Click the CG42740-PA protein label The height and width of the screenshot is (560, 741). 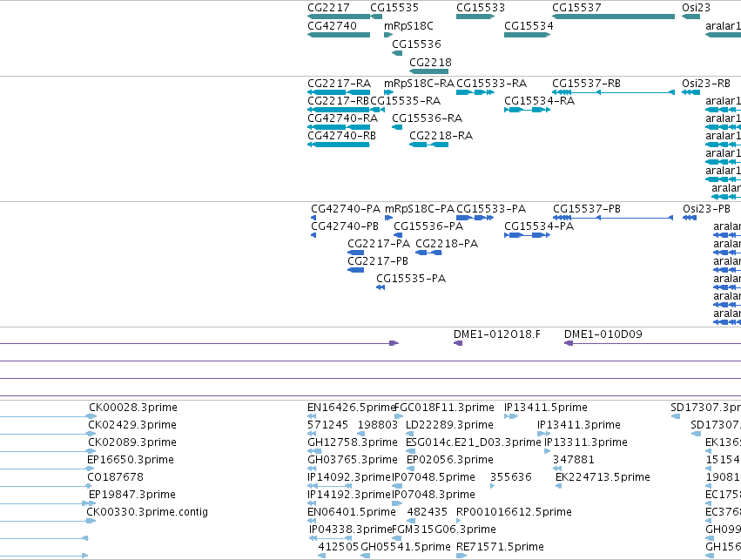[346, 209]
